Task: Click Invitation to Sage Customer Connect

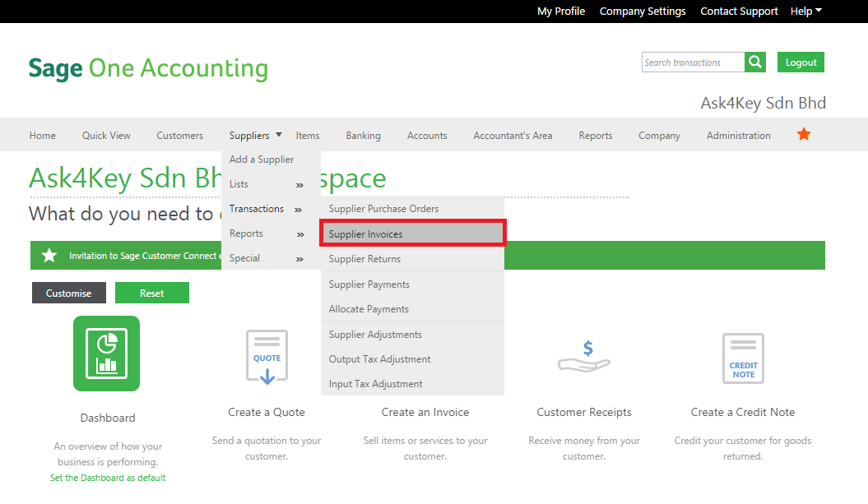Action: [143, 256]
